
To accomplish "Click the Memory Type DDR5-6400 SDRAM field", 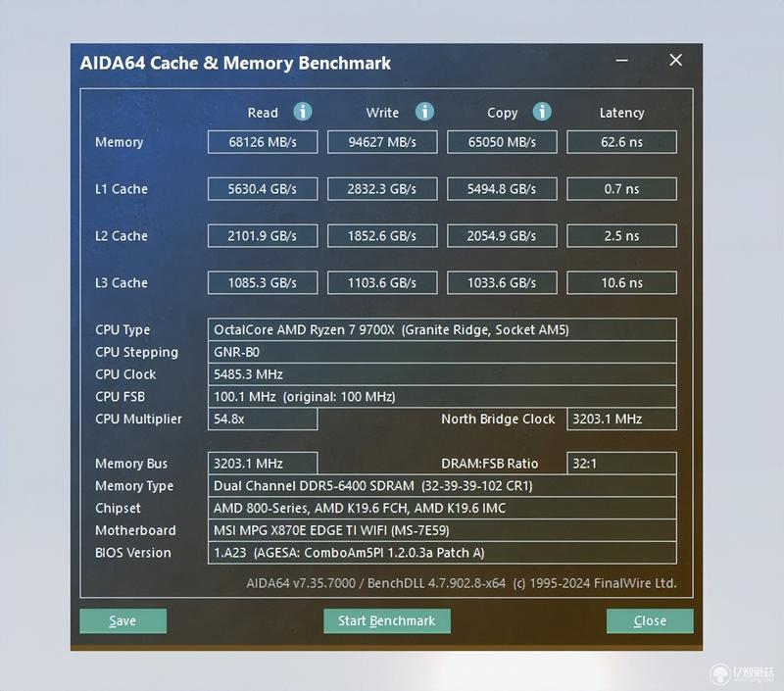I will (442, 485).
